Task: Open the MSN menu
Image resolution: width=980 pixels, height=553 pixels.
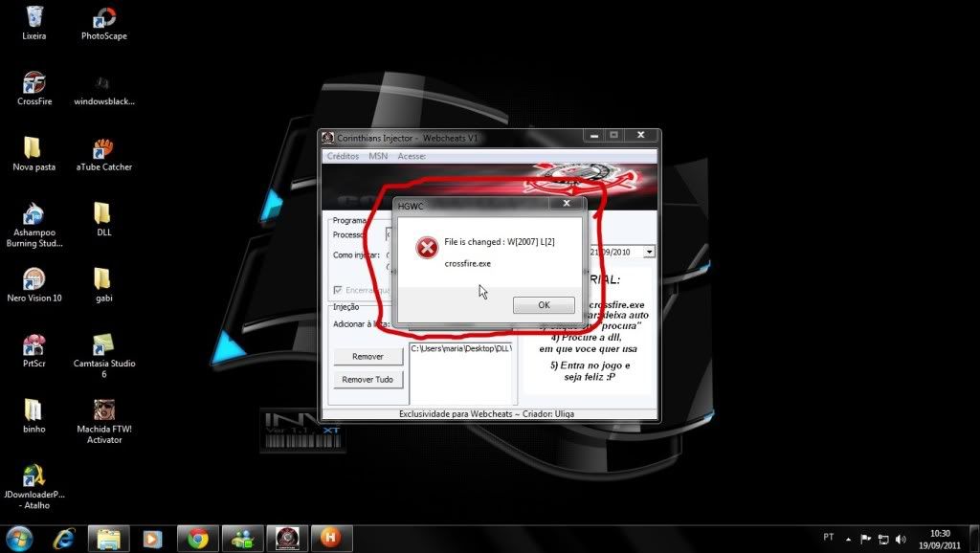Action: click(x=377, y=155)
